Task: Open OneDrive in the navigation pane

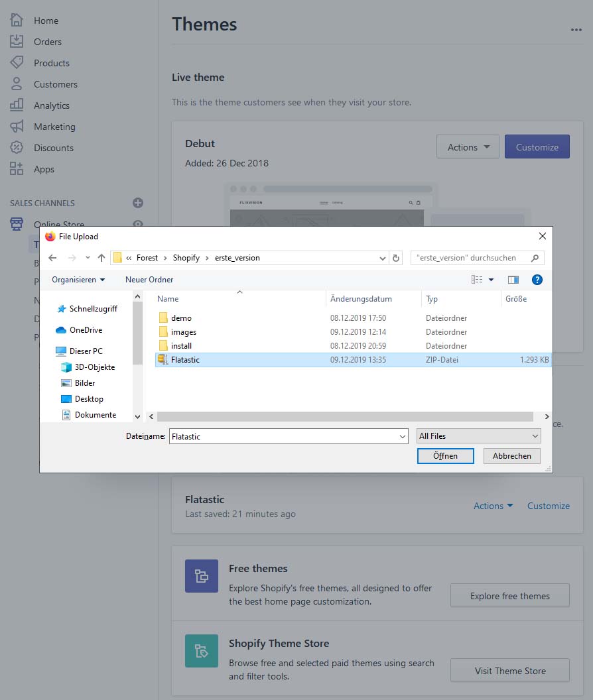Action: [86, 330]
